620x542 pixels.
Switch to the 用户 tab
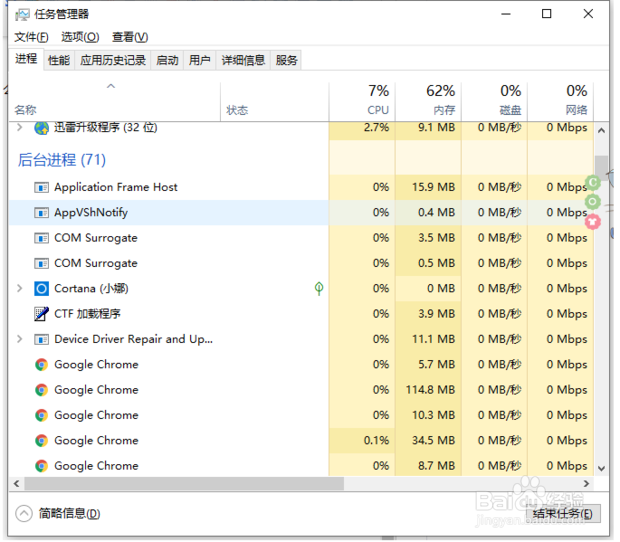(200, 60)
